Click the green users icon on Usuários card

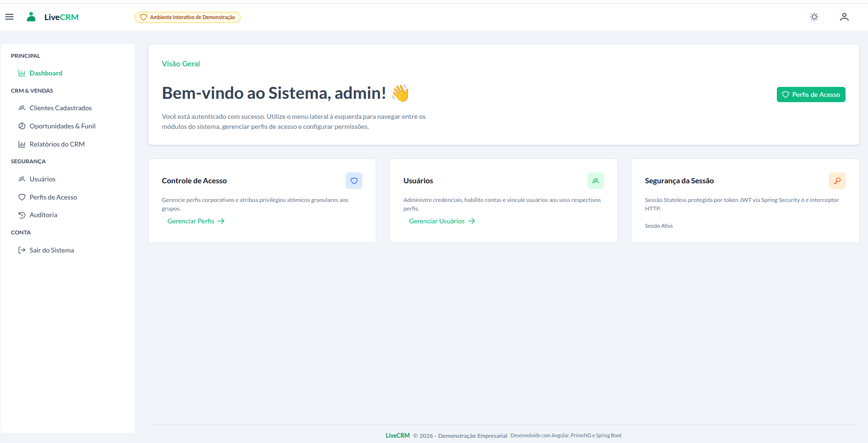[x=595, y=181]
